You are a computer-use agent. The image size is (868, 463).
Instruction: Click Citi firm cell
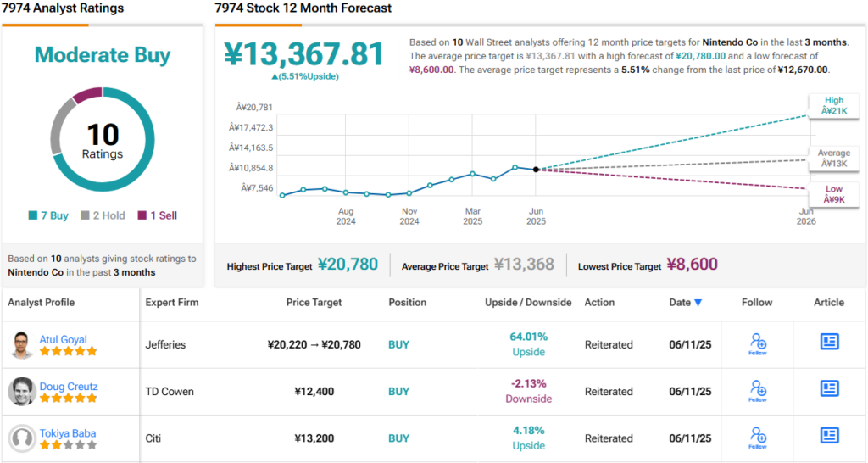[153, 438]
